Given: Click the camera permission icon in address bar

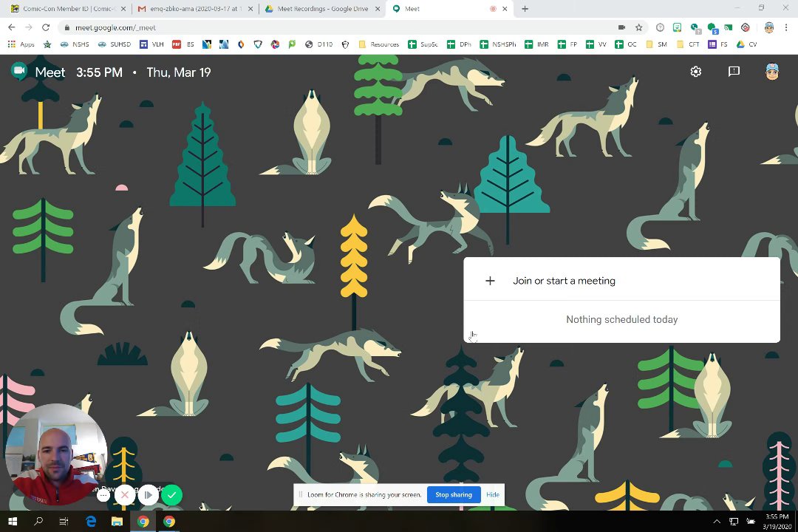Looking at the screenshot, I should pos(621,27).
